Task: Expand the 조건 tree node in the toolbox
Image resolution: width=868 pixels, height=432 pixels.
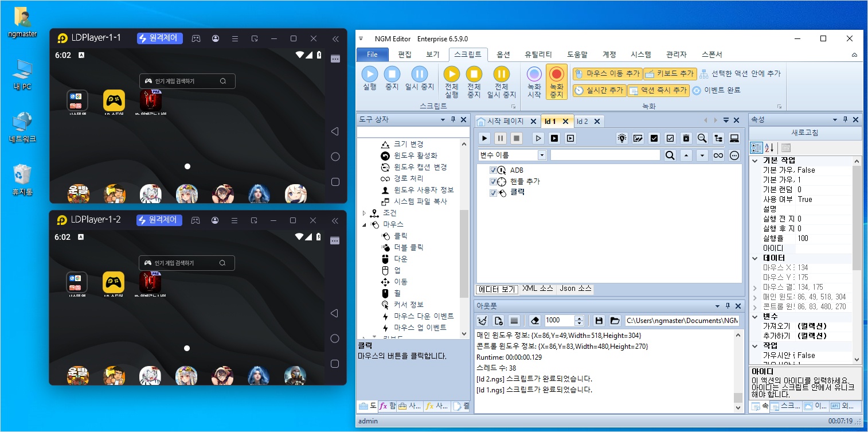Action: (364, 213)
